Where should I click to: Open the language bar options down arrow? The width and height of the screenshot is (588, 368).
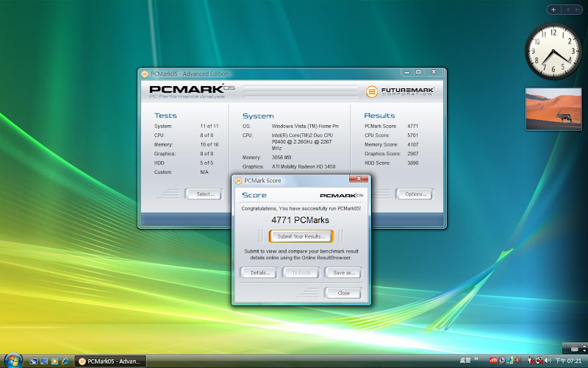584,351
